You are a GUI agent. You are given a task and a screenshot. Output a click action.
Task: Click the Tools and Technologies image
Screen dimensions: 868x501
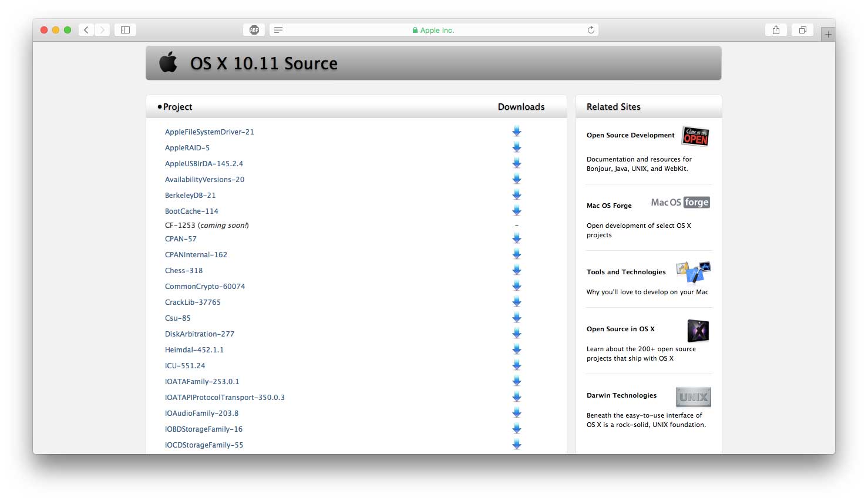tap(694, 273)
